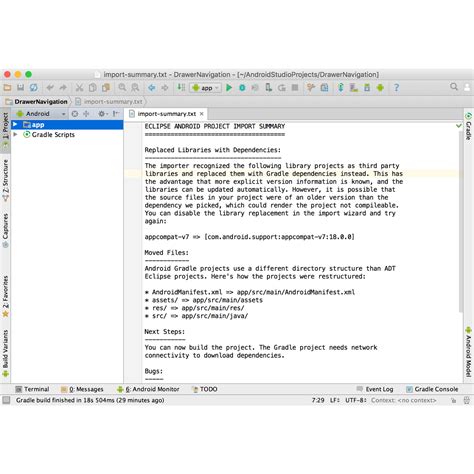Toggle the Gradle right side tab
The width and height of the screenshot is (474, 474).
pos(468,126)
